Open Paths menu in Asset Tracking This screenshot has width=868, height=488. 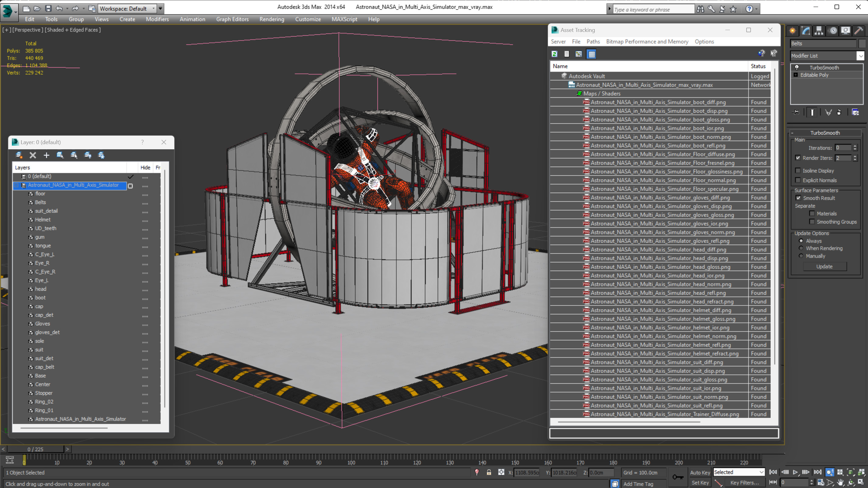[593, 41]
